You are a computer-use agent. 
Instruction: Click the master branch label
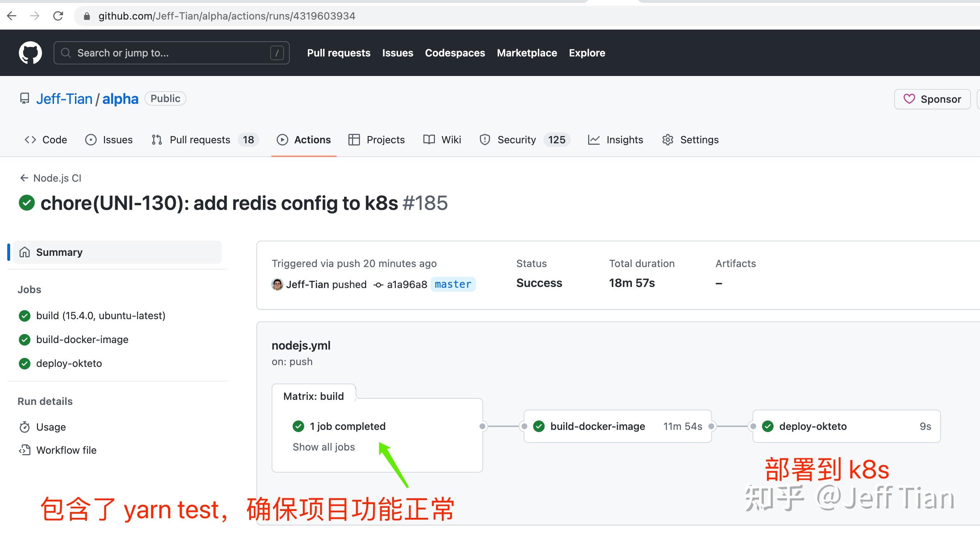pos(453,284)
